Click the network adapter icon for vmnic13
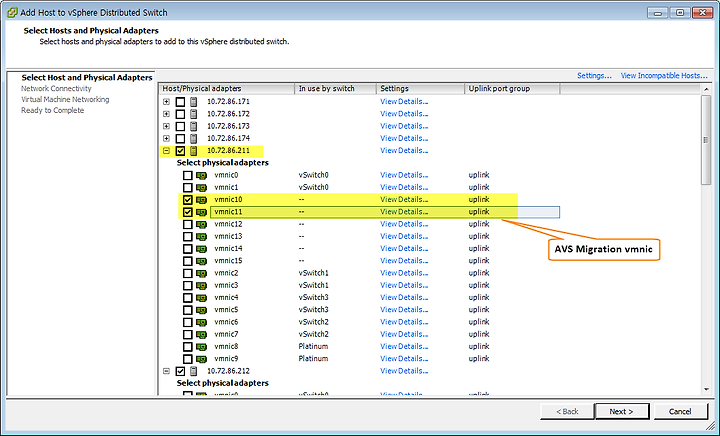The height and width of the screenshot is (436, 720). [201, 236]
